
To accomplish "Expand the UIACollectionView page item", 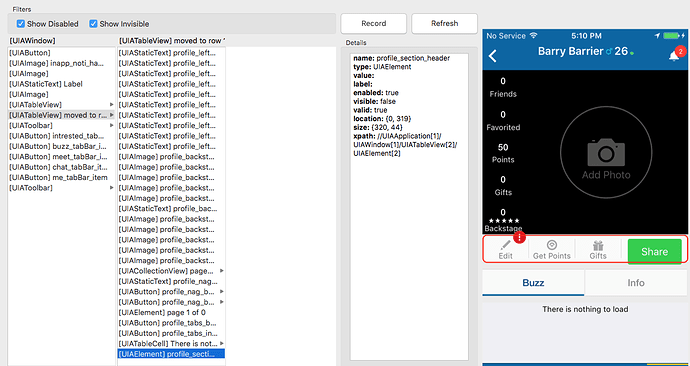I will (222, 271).
